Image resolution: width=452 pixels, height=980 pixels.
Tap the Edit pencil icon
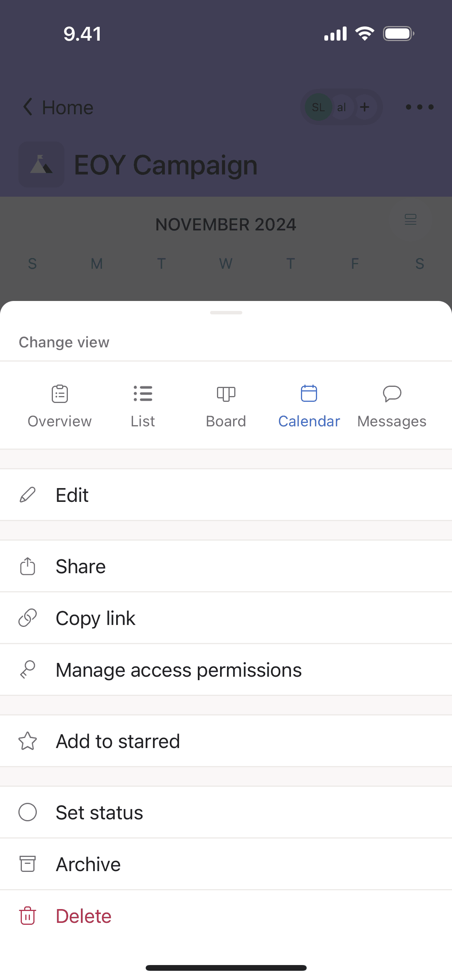pyautogui.click(x=28, y=495)
